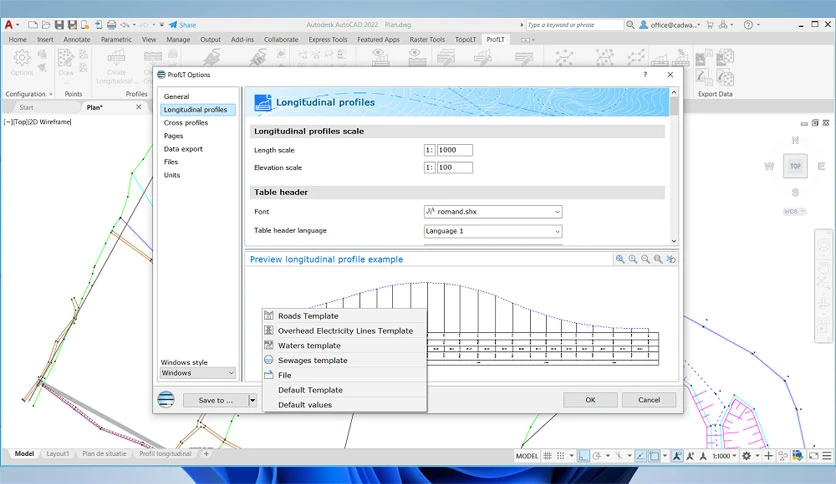
Task: Open status bar customization menu icon
Action: point(827,456)
